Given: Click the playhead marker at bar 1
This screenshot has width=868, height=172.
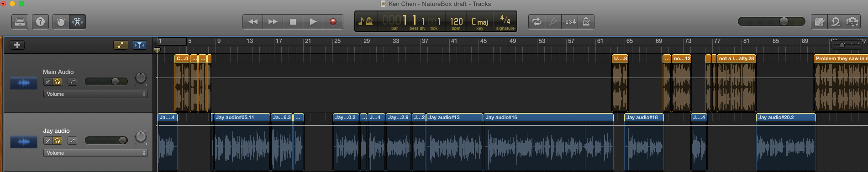Looking at the screenshot, I should coord(157,50).
